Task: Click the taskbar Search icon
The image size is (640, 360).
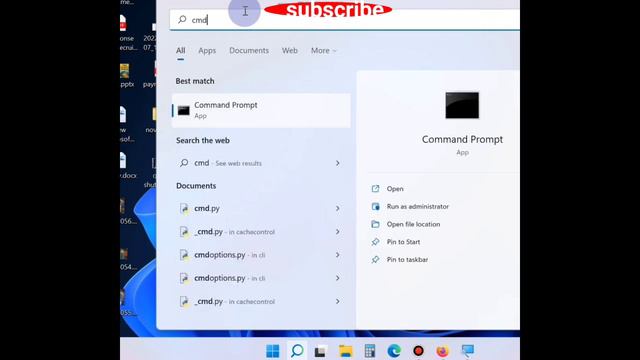Action: tap(297, 351)
